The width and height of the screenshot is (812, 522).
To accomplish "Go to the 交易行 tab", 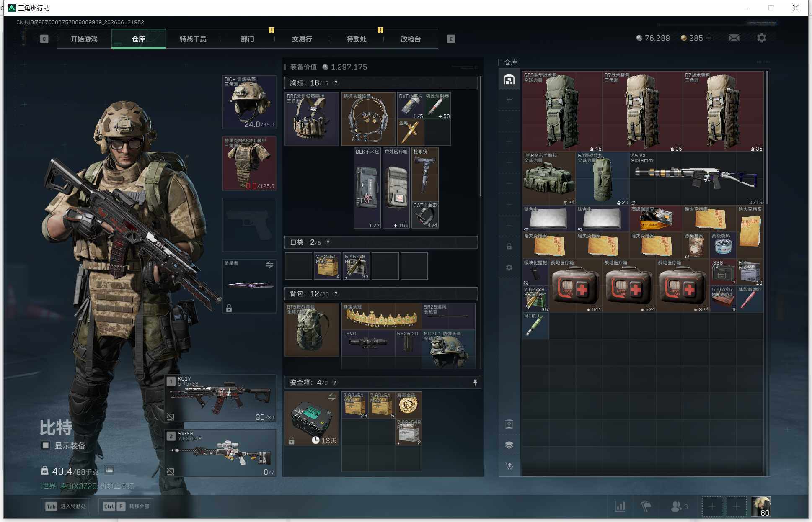I will point(302,39).
